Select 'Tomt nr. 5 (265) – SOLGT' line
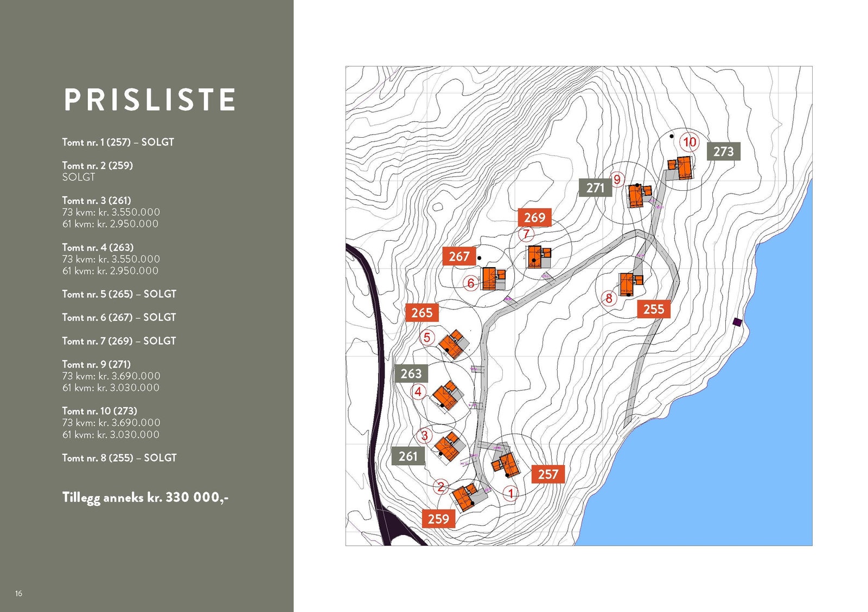 [x=119, y=294]
